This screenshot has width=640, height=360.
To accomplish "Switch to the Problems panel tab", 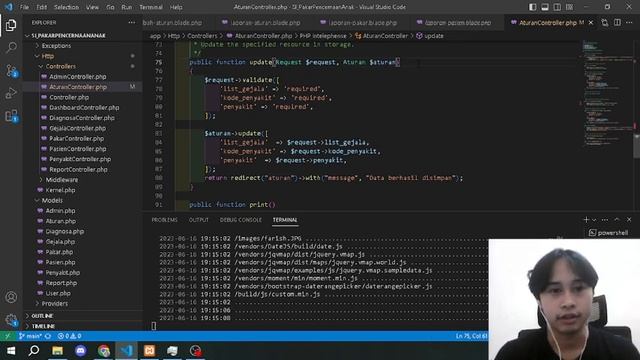I will point(164,220).
